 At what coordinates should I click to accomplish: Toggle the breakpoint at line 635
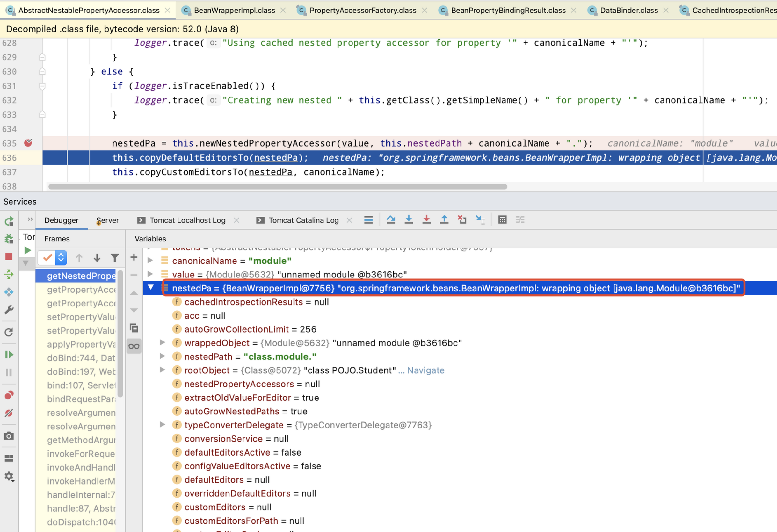[x=28, y=143]
